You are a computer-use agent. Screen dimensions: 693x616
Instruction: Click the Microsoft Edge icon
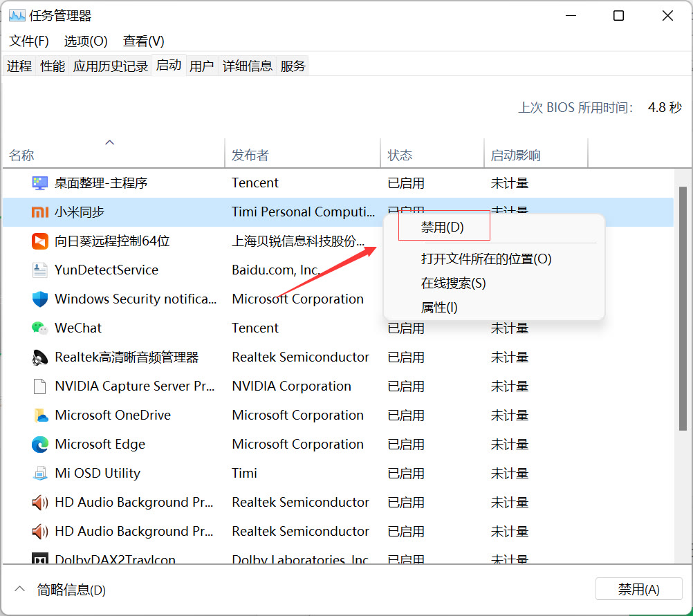39,444
